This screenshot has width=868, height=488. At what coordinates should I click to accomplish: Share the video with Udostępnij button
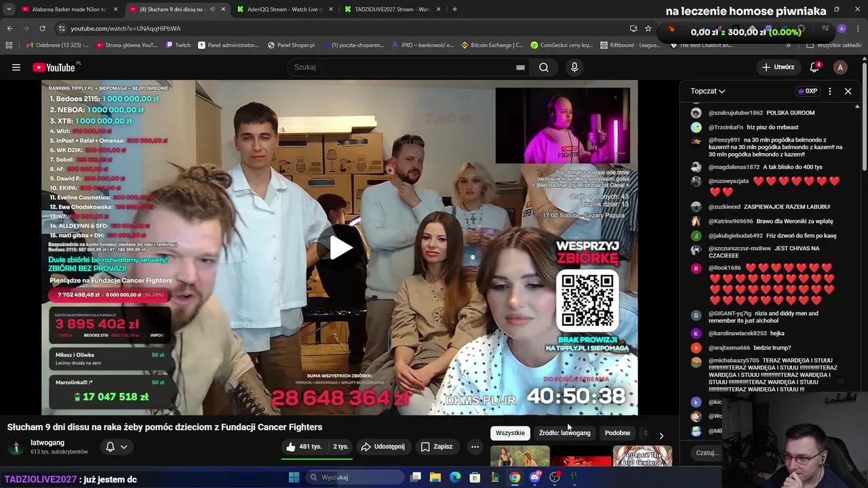pyautogui.click(x=383, y=447)
